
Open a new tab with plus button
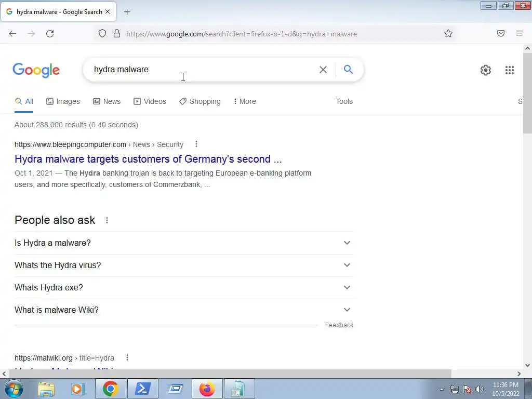(127, 12)
